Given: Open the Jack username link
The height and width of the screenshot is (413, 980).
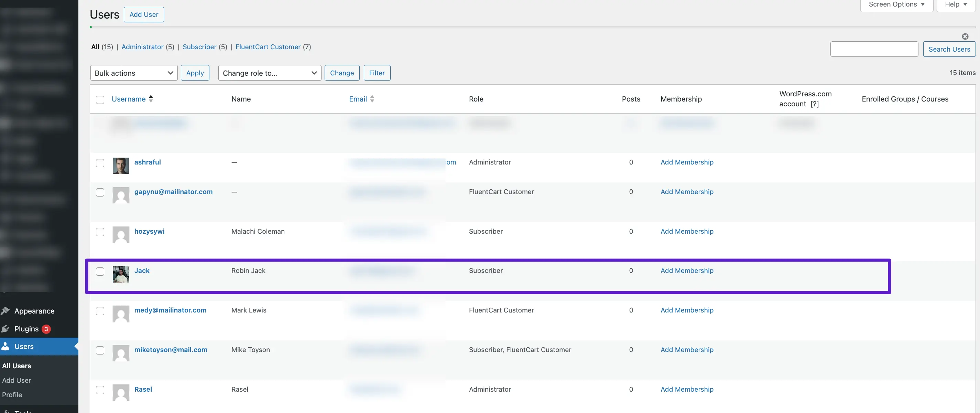Looking at the screenshot, I should (x=142, y=271).
